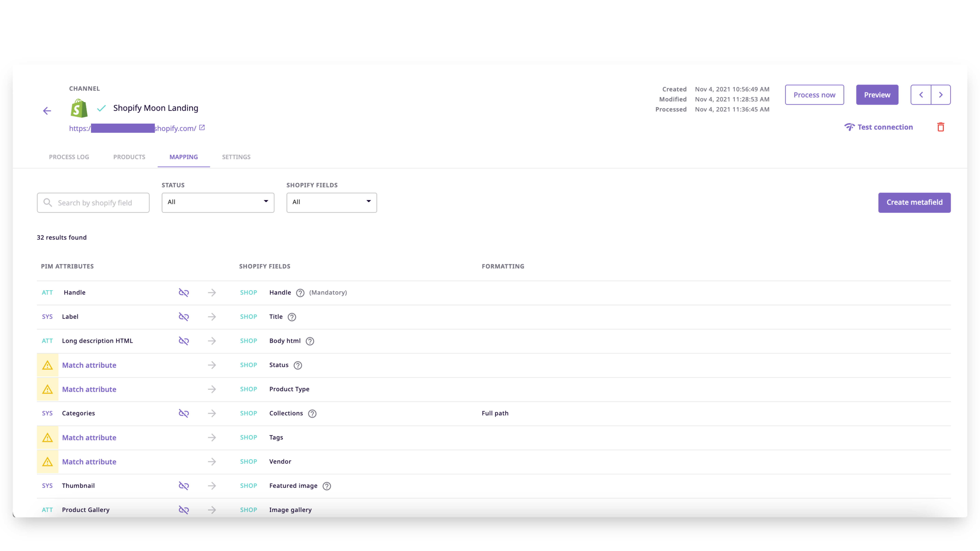The image size is (980, 551).
Task: Unlink the Product Gallery mapping
Action: pyautogui.click(x=184, y=510)
